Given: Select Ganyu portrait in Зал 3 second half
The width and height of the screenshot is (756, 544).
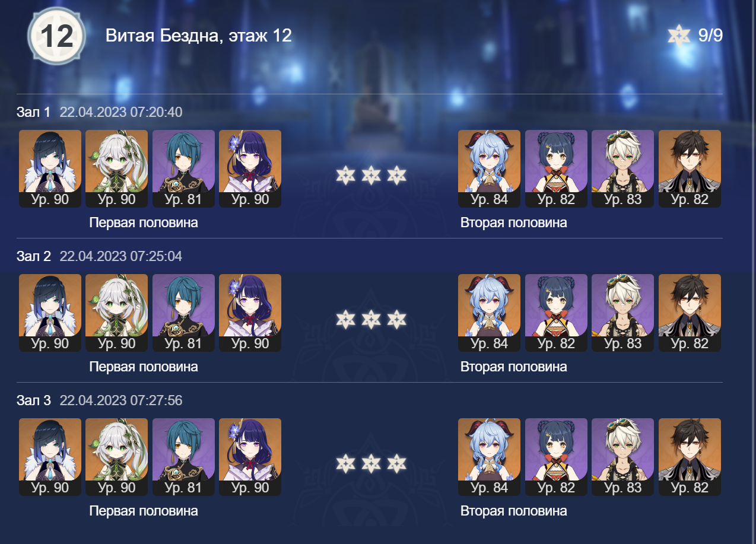Looking at the screenshot, I should [489, 457].
